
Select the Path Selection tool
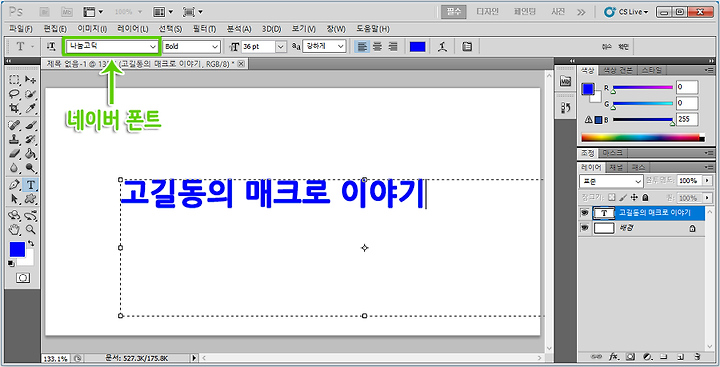click(x=15, y=199)
